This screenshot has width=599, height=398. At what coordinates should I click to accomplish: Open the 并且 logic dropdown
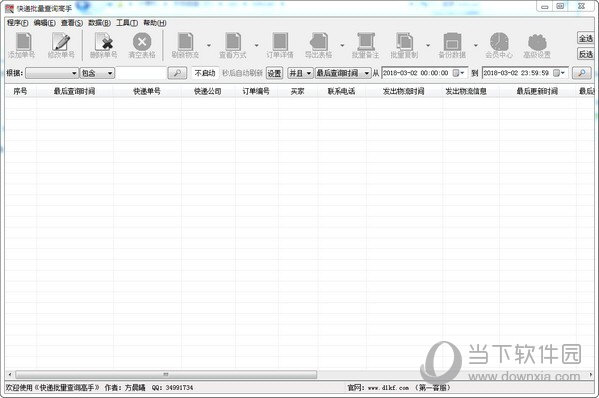tap(300, 73)
